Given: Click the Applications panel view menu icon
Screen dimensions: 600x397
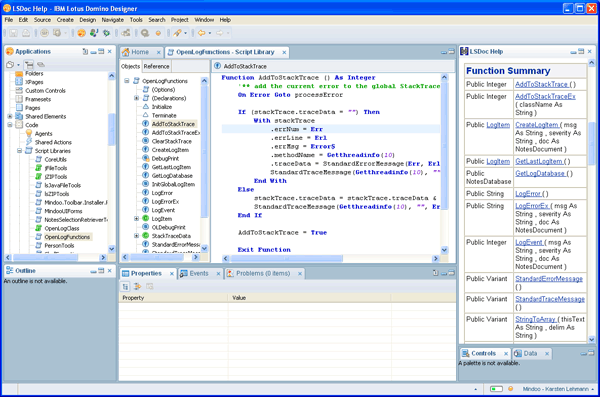Looking at the screenshot, I should pos(85,51).
